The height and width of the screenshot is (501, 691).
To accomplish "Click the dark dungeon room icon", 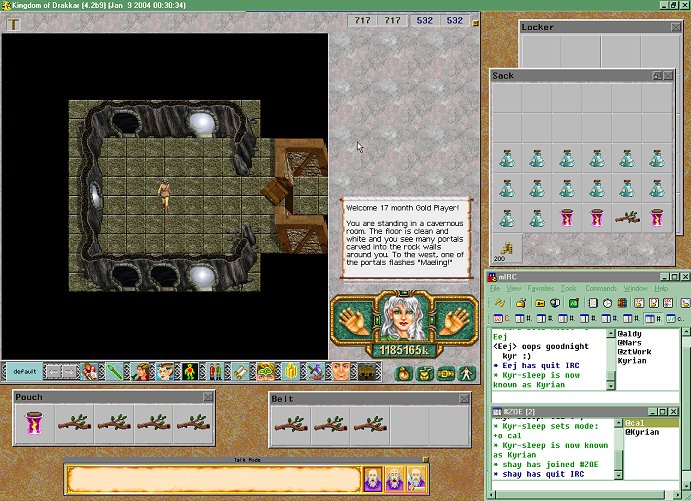I will click(x=367, y=372).
